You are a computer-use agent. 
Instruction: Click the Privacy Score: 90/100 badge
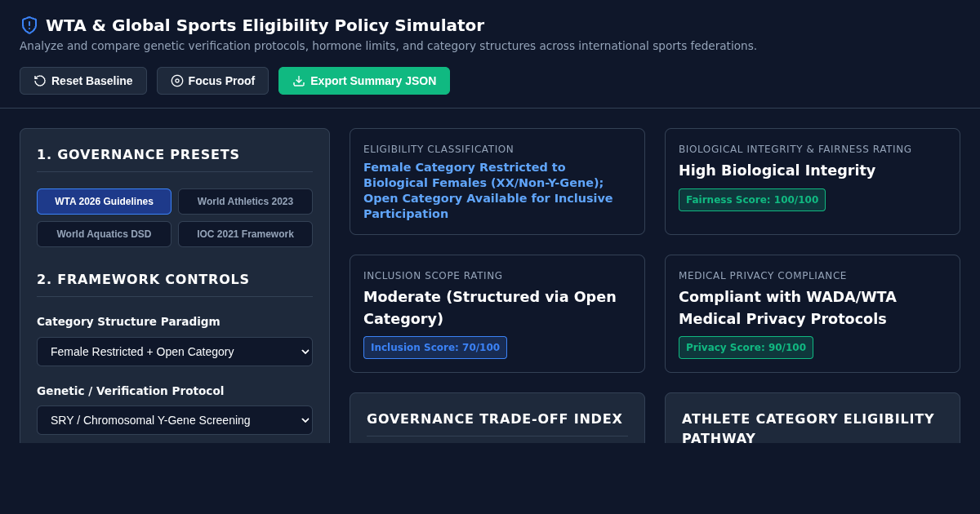[746, 348]
